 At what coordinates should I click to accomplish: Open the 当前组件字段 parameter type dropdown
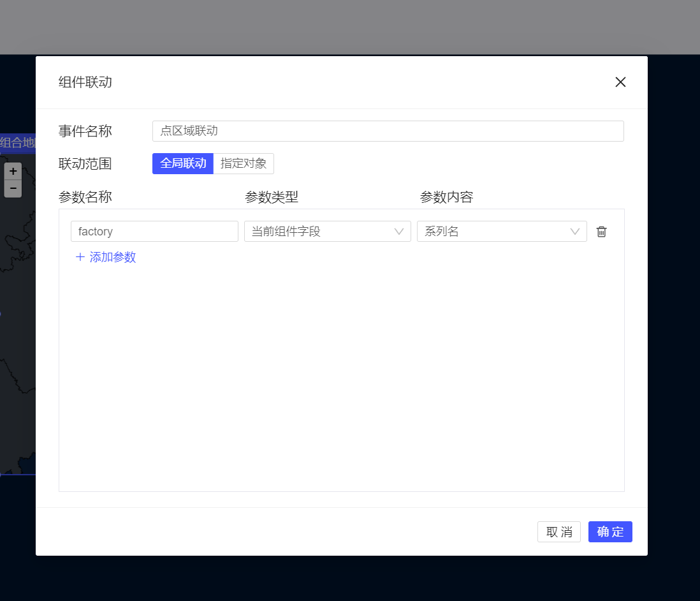pos(327,232)
